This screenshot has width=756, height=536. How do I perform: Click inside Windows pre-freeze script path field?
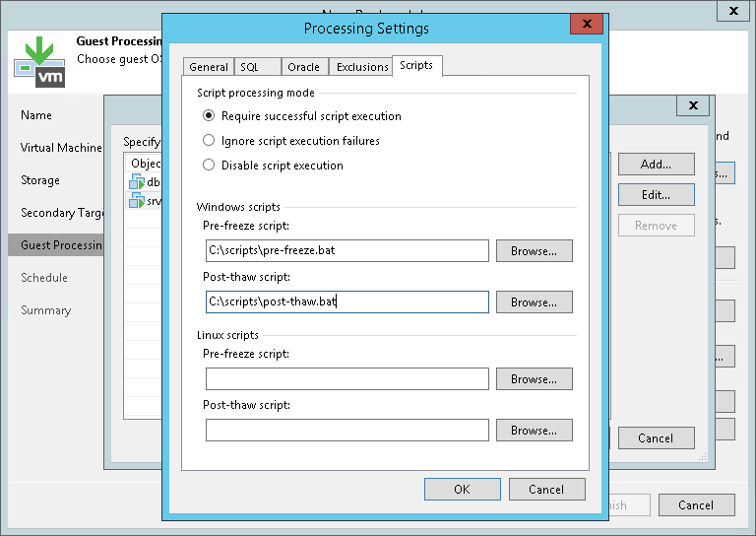click(346, 251)
